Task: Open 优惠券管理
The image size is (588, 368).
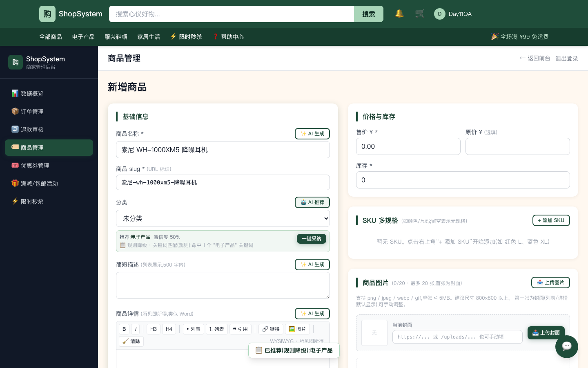Action: coord(49,166)
